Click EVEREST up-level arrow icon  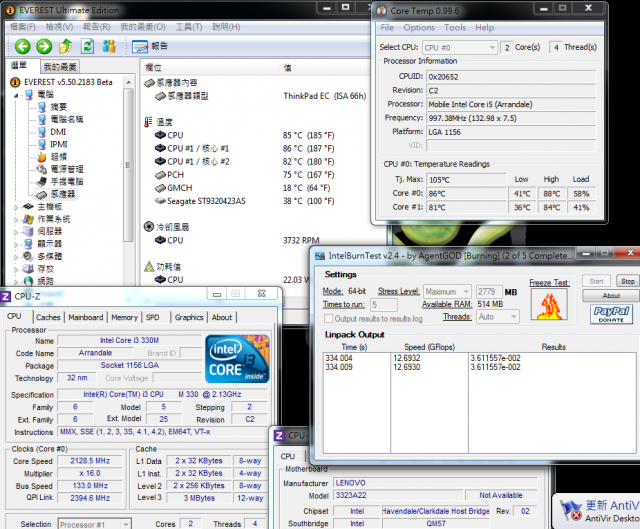tap(66, 47)
